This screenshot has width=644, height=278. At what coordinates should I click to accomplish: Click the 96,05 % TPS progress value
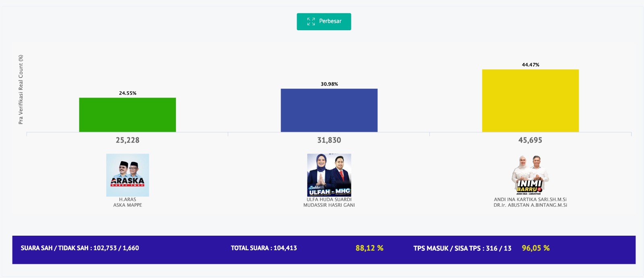(x=535, y=248)
